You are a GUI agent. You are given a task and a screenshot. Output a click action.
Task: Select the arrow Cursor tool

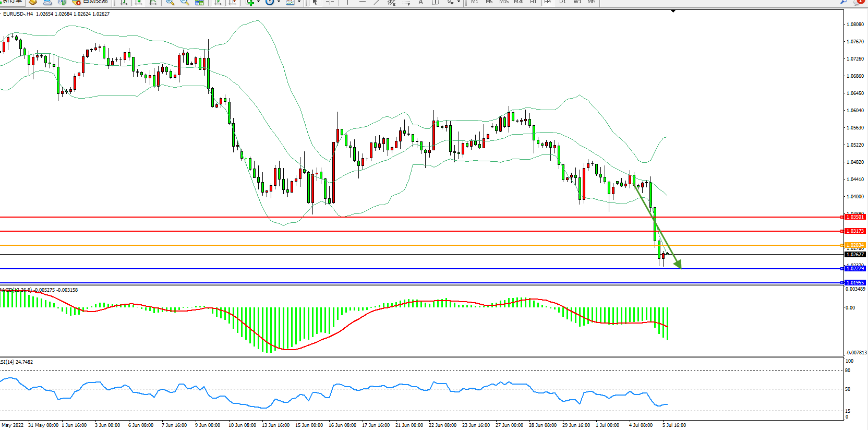pos(315,2)
